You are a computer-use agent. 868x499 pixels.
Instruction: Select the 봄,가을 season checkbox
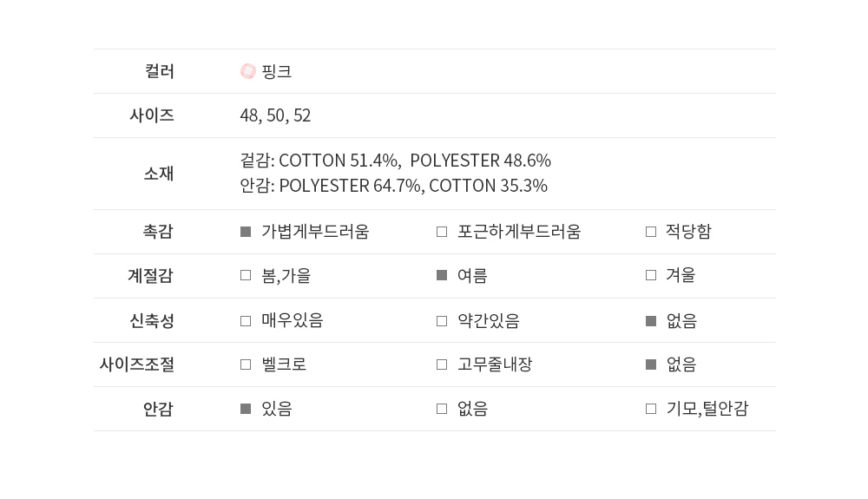[x=246, y=276]
